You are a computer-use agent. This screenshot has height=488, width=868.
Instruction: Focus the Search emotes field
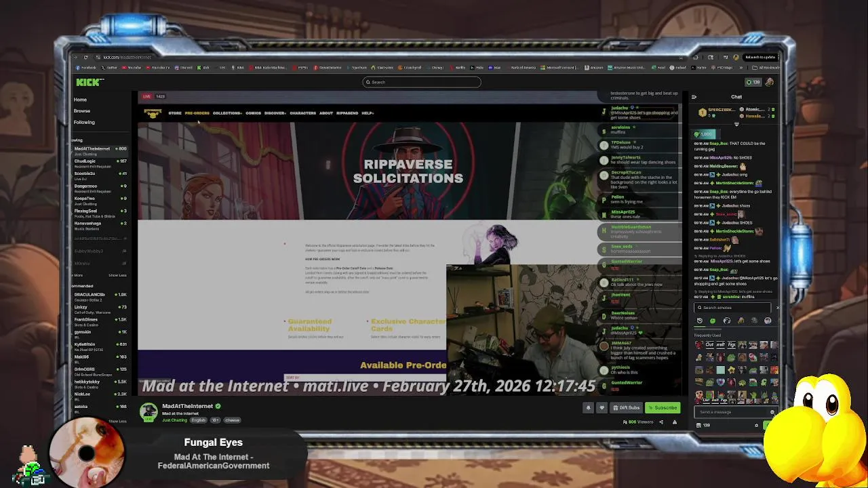click(732, 308)
